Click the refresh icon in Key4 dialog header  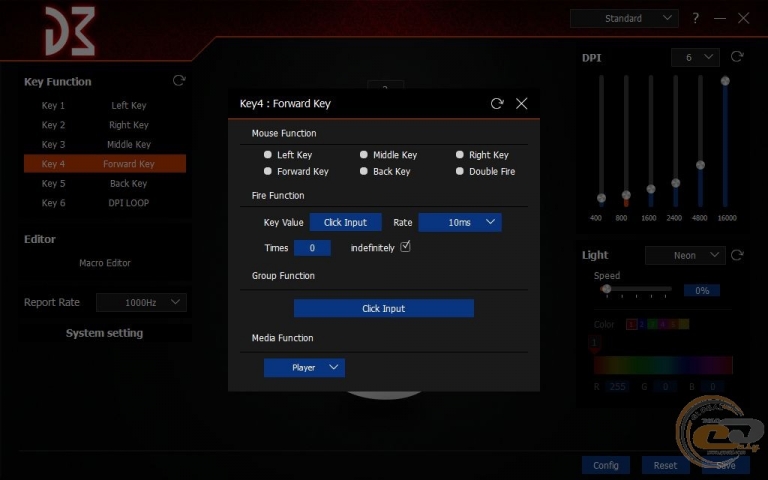(x=497, y=103)
